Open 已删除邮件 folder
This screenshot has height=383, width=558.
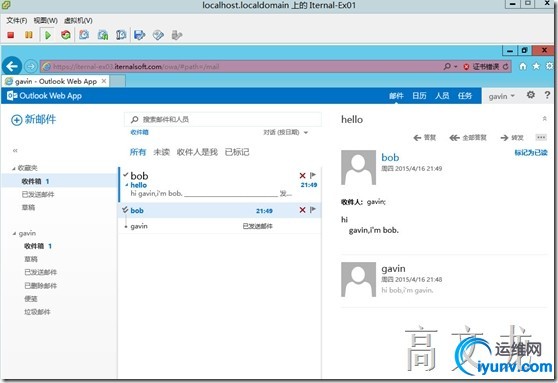[x=41, y=285]
